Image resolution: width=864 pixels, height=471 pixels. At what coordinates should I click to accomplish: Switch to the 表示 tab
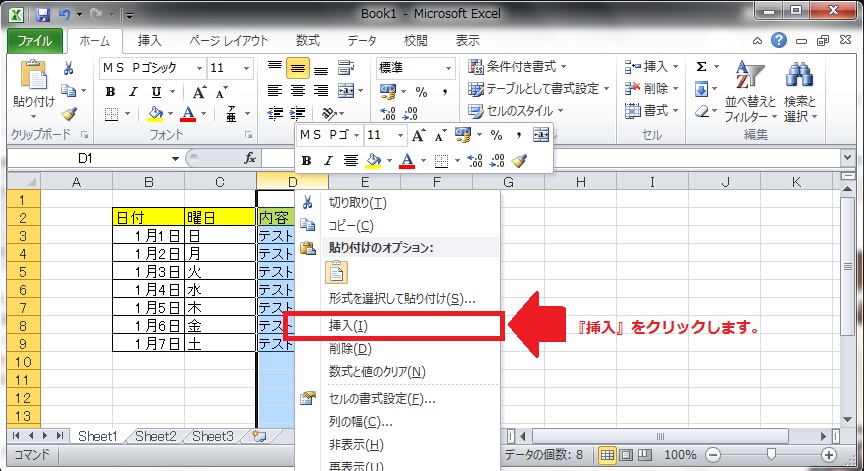(x=467, y=40)
